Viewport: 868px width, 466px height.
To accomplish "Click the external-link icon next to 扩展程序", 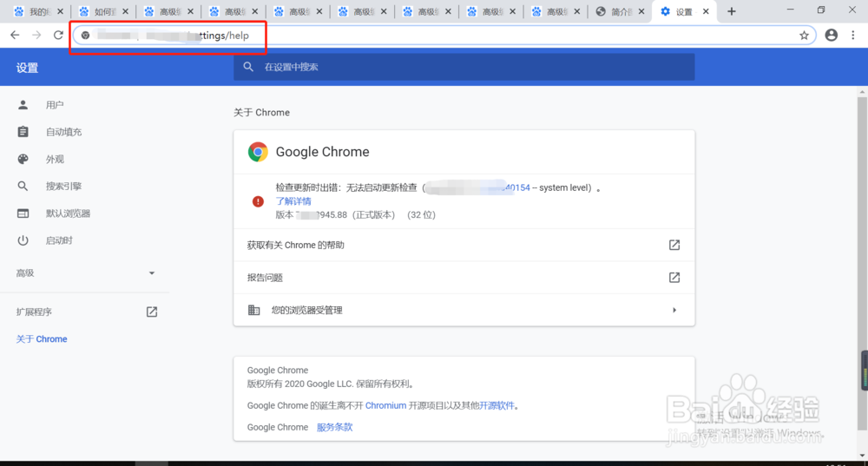I will pos(152,312).
